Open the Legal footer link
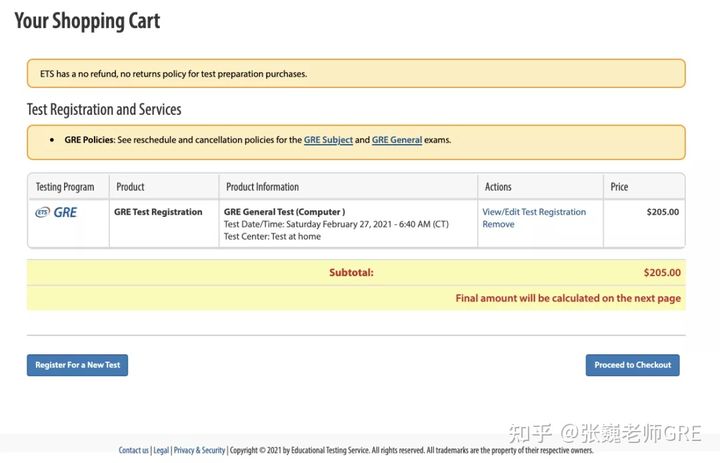Viewport: 720px width, 463px height. [x=161, y=450]
